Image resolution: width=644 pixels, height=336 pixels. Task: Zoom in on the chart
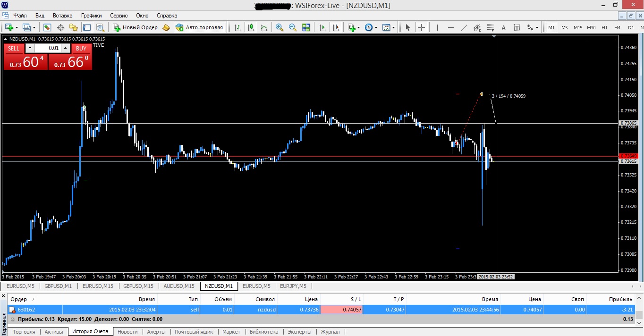[x=280, y=27]
